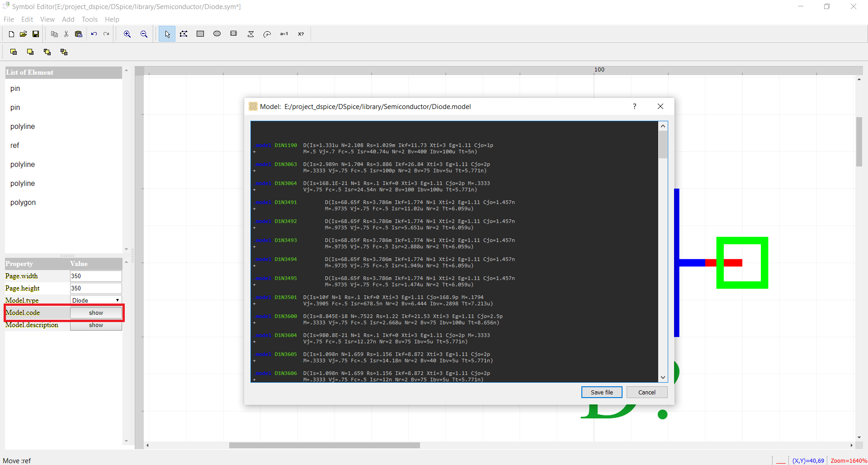Select the ellipse drawing tool
Screen dimensions: 868x465
217,34
